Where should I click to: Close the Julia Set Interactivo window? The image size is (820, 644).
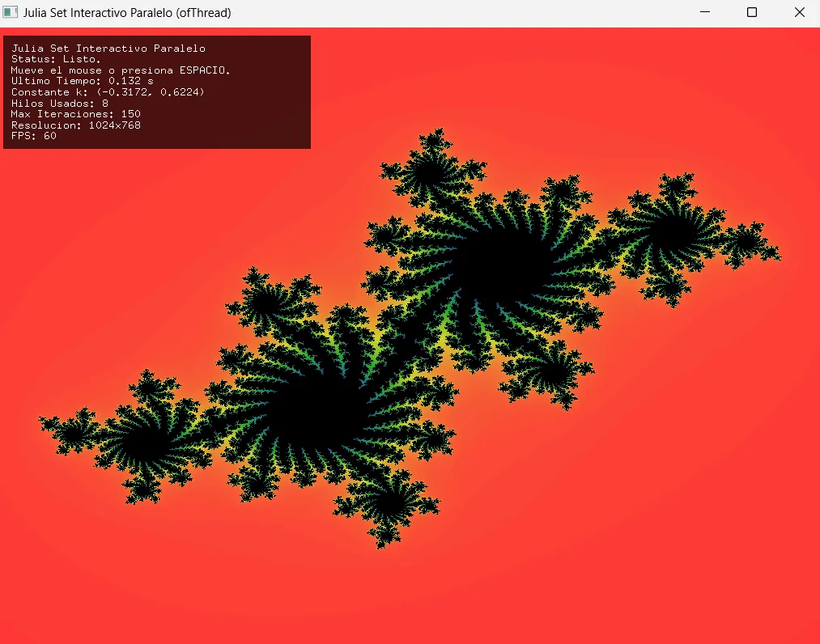[799, 12]
